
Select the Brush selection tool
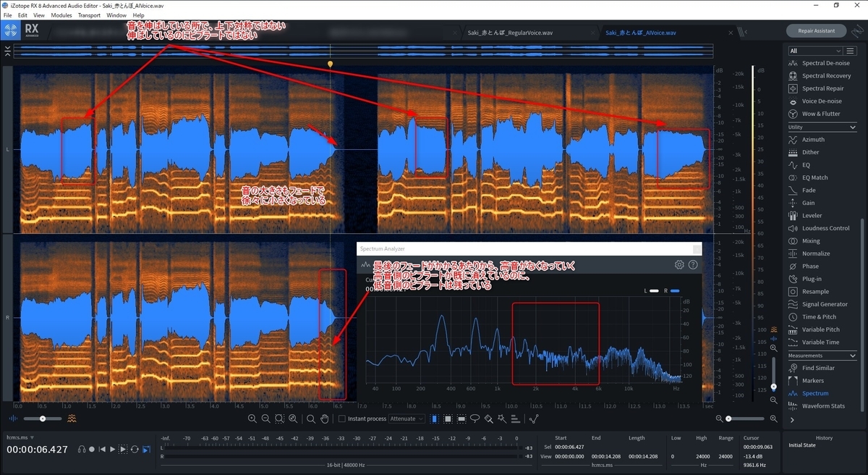(x=488, y=419)
